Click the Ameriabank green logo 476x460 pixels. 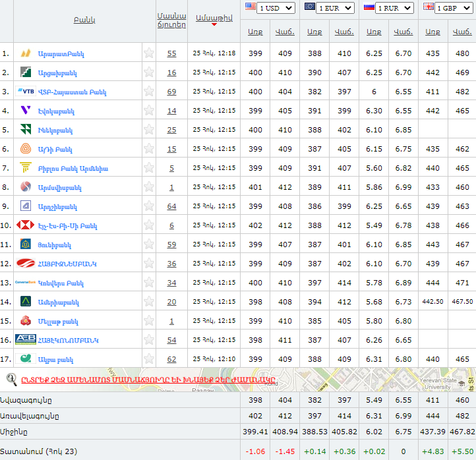click(26, 301)
